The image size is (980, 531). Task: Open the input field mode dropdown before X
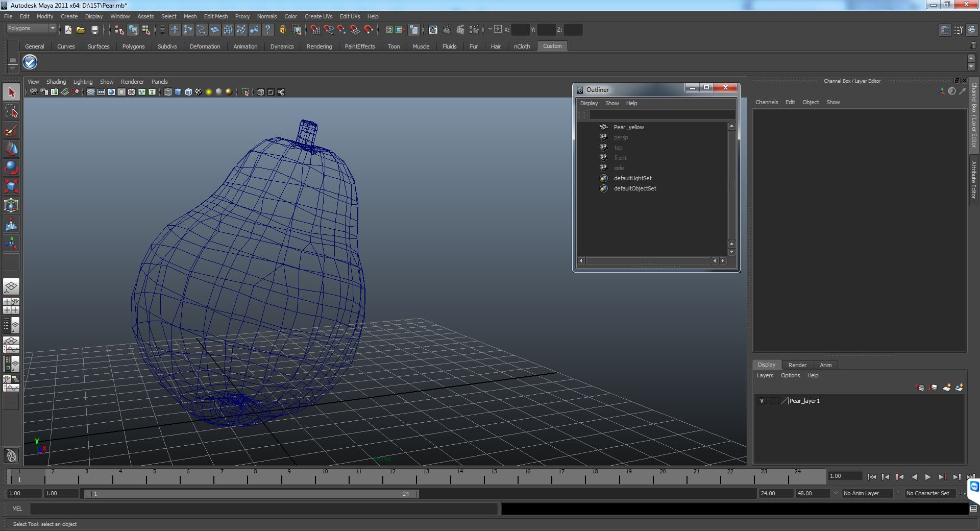tap(490, 30)
